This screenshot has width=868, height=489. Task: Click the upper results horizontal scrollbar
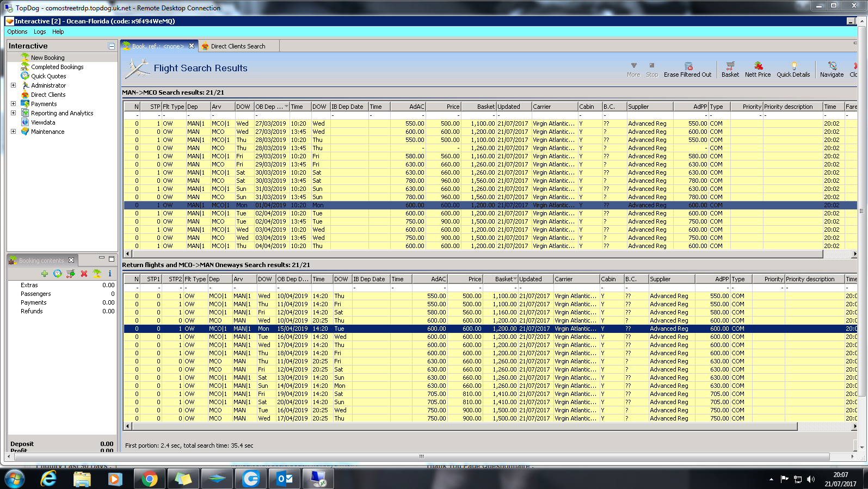pyautogui.click(x=473, y=254)
